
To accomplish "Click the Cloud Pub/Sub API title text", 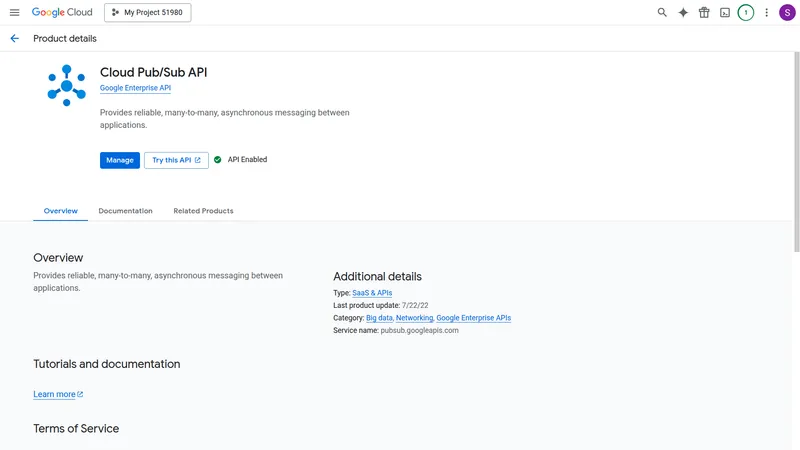I will (154, 72).
